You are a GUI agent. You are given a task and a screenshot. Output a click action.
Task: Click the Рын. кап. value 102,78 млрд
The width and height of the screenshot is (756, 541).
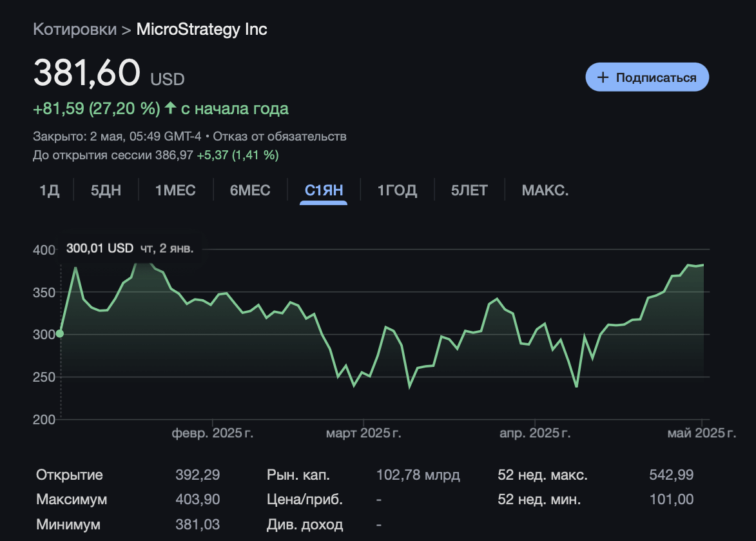(418, 475)
